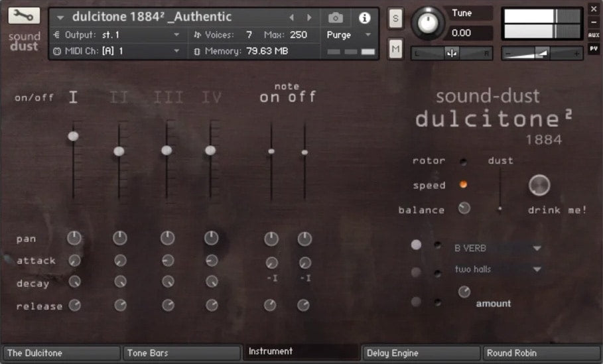This screenshot has height=364, width=603.
Task: Click the wrench settings icon
Action: pos(24,15)
